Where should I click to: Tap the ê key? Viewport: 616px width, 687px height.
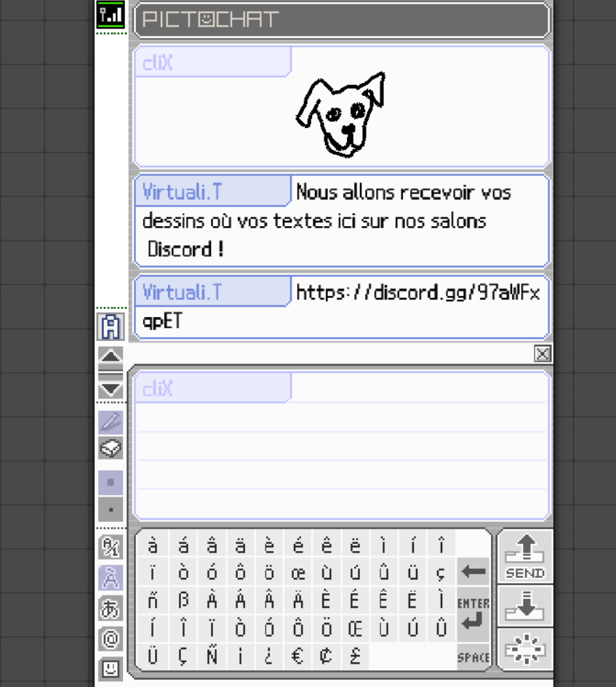pos(327,545)
